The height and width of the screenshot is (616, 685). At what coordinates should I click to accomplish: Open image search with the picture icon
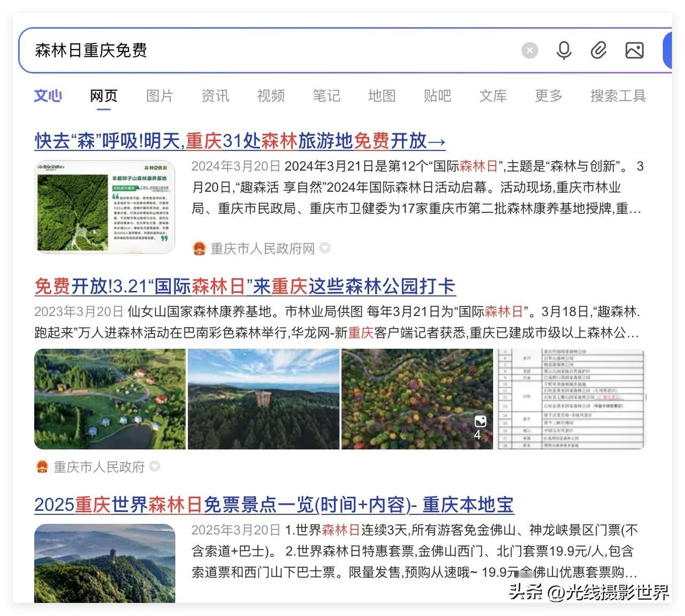point(635,50)
